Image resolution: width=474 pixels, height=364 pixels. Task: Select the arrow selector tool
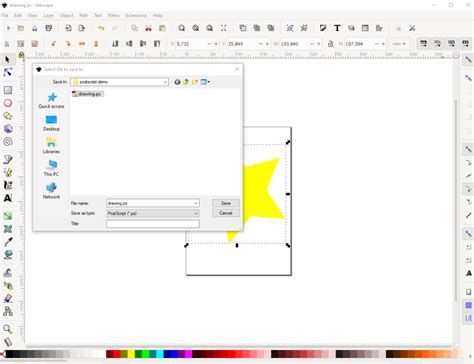coord(7,60)
